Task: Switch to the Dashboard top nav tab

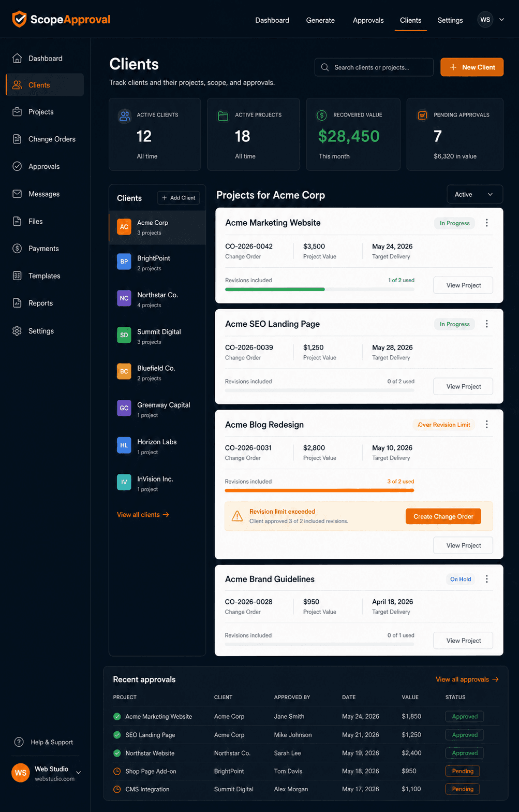Action: coord(272,20)
